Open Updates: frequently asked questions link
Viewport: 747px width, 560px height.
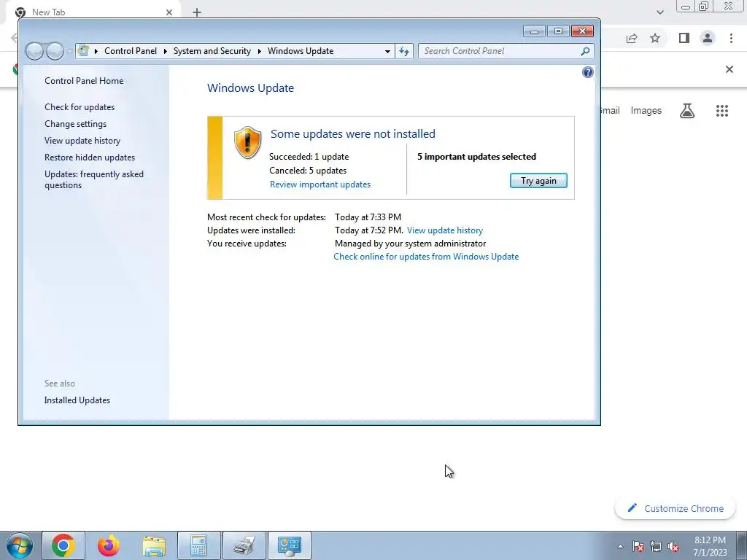[94, 179]
